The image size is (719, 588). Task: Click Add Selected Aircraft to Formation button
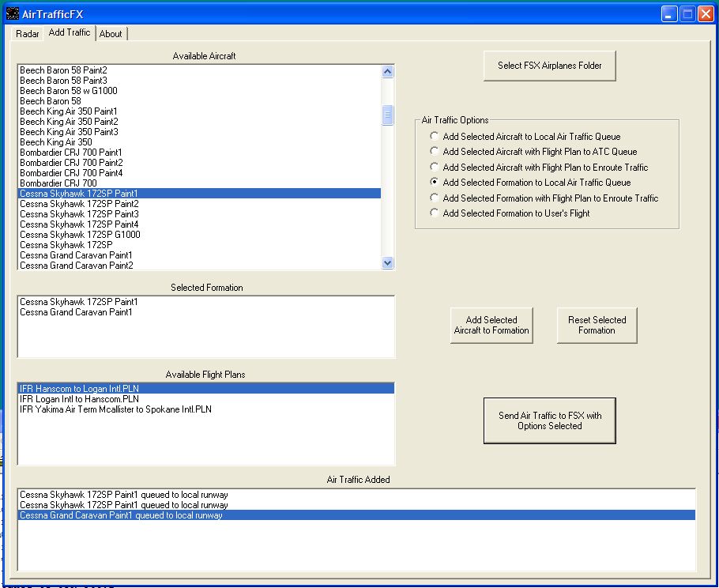[491, 325]
